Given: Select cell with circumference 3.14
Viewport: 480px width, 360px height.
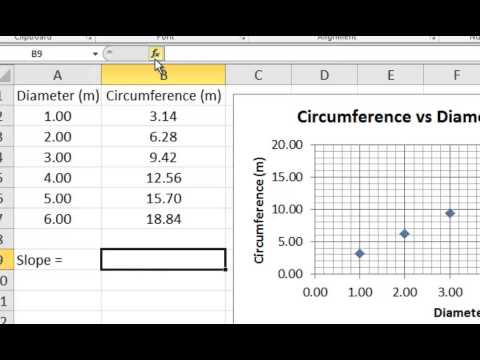Looking at the screenshot, I should pos(163,116).
